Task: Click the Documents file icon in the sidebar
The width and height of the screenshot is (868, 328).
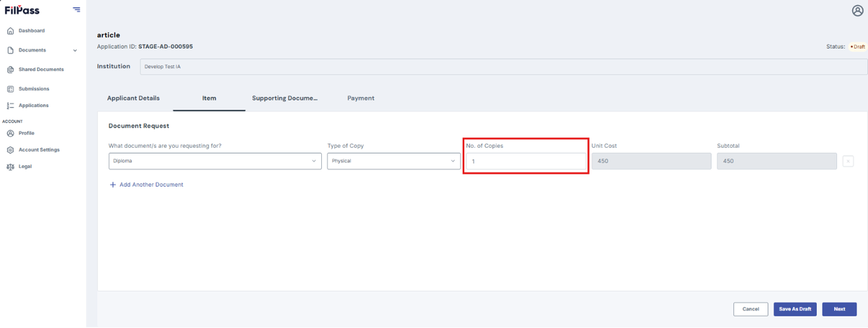Action: point(10,50)
